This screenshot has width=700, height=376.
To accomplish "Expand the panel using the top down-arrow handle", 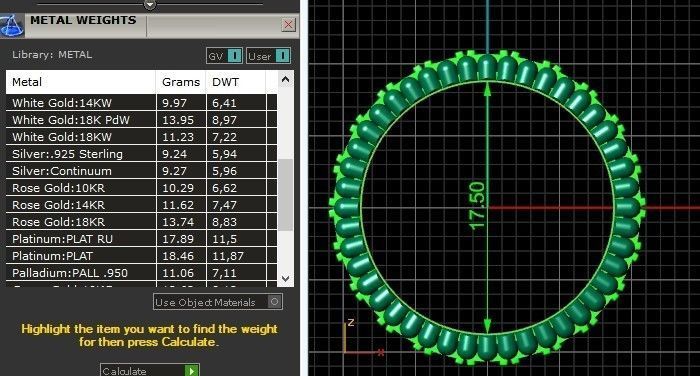I will [150, 4].
